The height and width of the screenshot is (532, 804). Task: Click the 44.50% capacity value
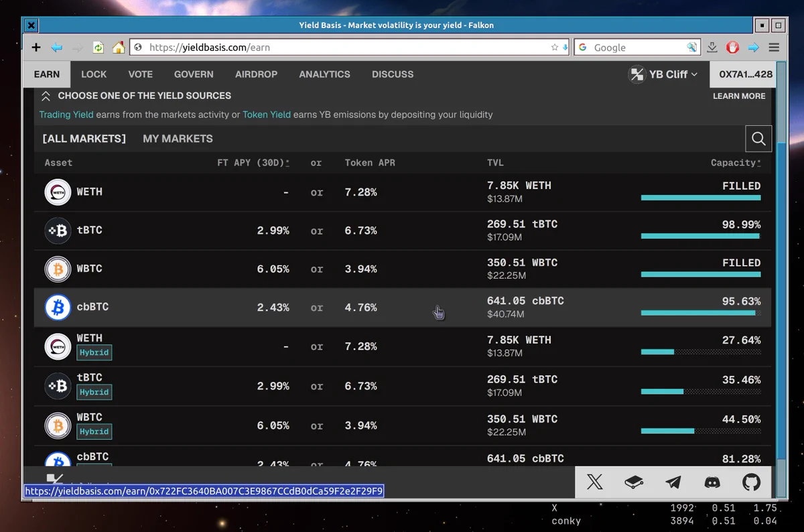741,419
